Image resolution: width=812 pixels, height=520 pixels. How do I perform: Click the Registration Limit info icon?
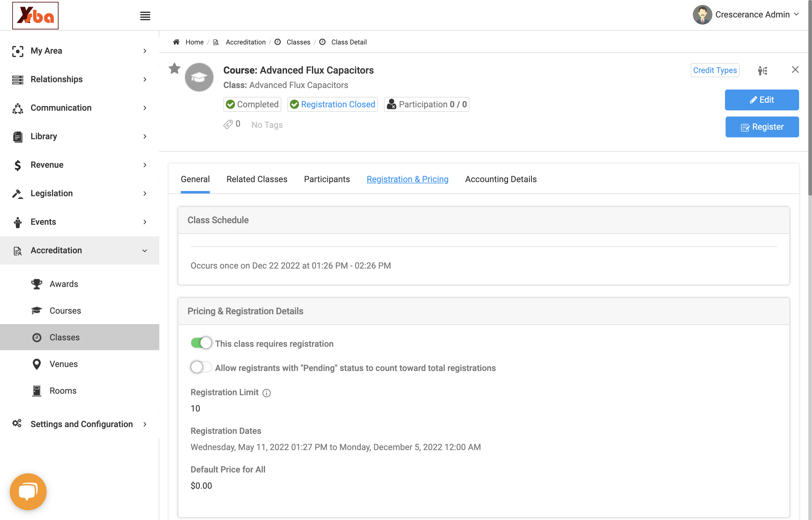267,393
